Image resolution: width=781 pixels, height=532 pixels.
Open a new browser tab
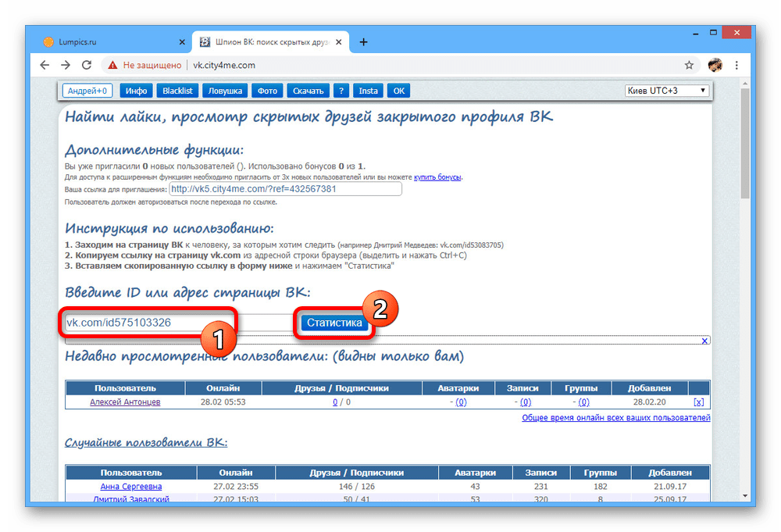364,42
